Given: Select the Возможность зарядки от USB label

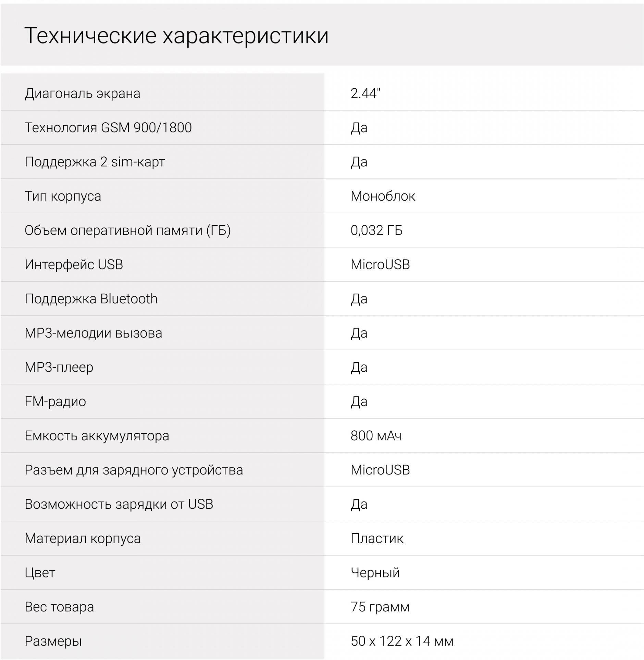Looking at the screenshot, I should [x=119, y=504].
